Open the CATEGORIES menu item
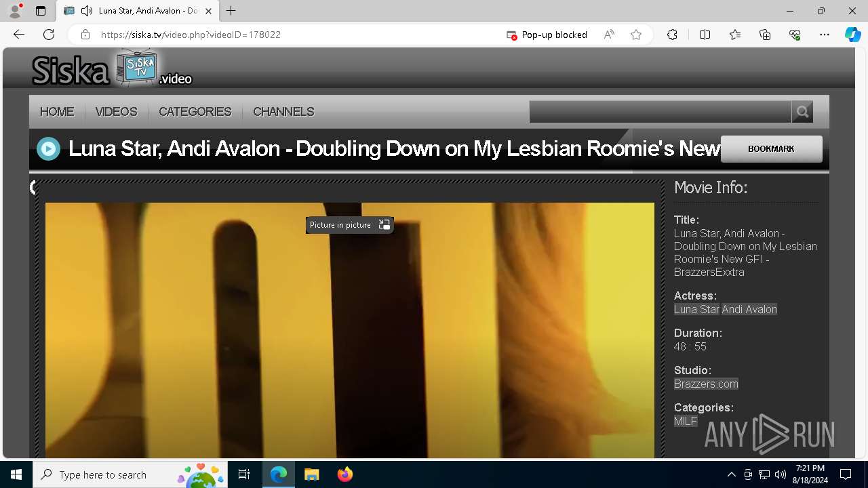Image resolution: width=868 pixels, height=488 pixels. (x=195, y=112)
